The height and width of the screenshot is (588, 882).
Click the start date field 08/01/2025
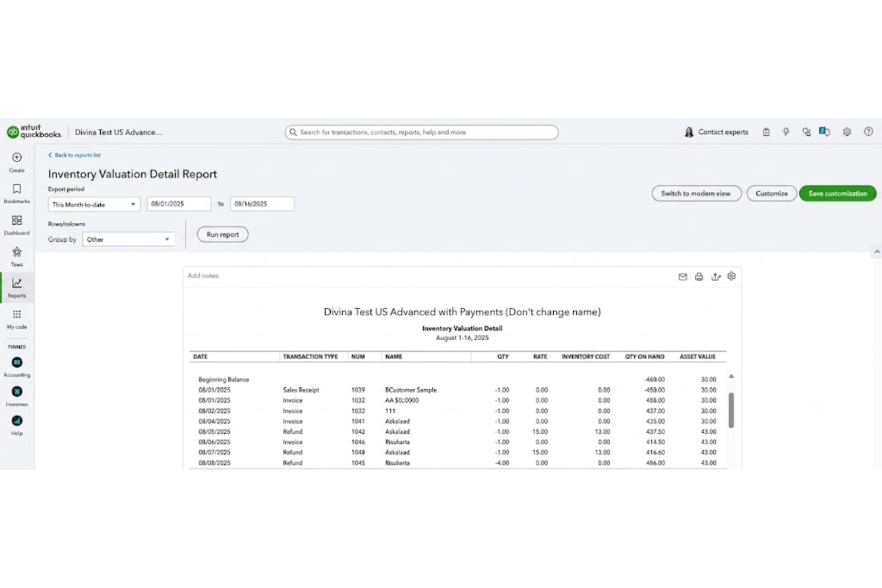(179, 204)
